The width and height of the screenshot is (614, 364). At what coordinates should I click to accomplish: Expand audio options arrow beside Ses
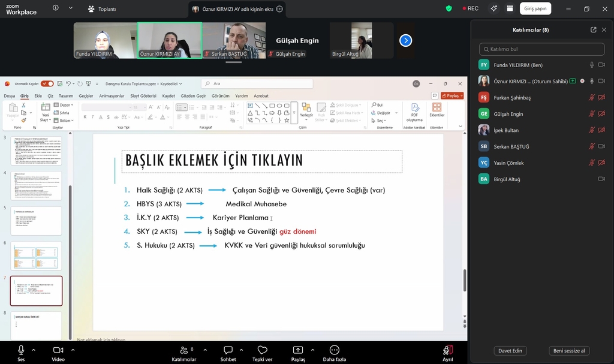34,350
